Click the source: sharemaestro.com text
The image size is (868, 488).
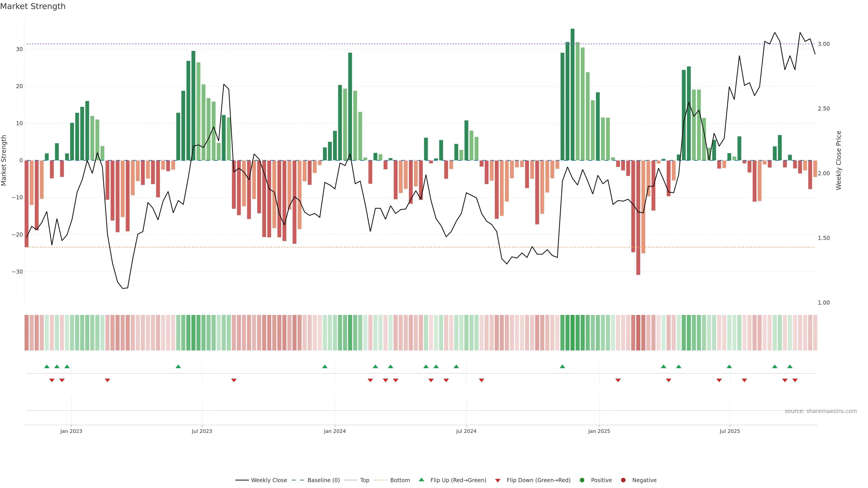821,411
